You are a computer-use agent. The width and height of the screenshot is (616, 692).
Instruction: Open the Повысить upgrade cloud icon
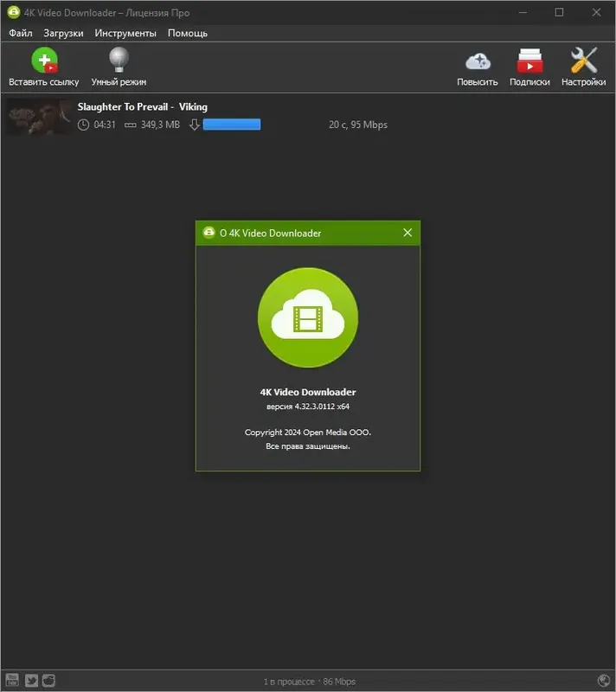pyautogui.click(x=478, y=61)
